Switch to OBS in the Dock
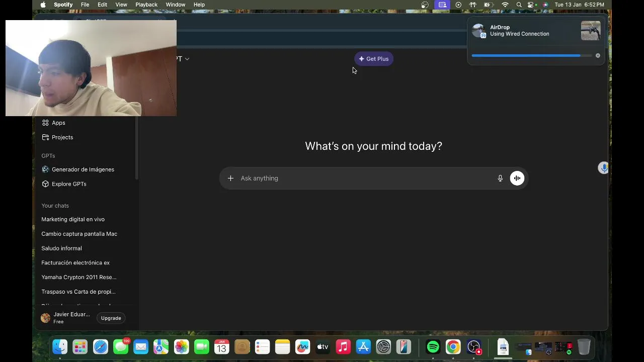 coord(474,347)
